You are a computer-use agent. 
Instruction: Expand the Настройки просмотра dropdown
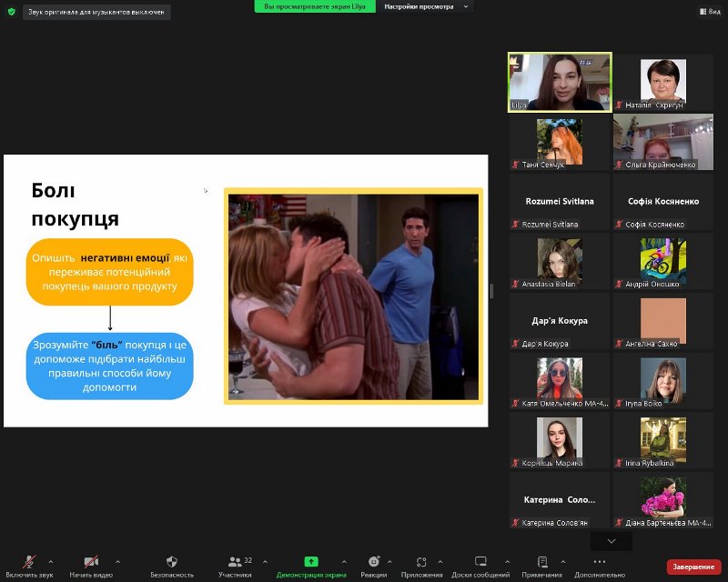click(426, 6)
